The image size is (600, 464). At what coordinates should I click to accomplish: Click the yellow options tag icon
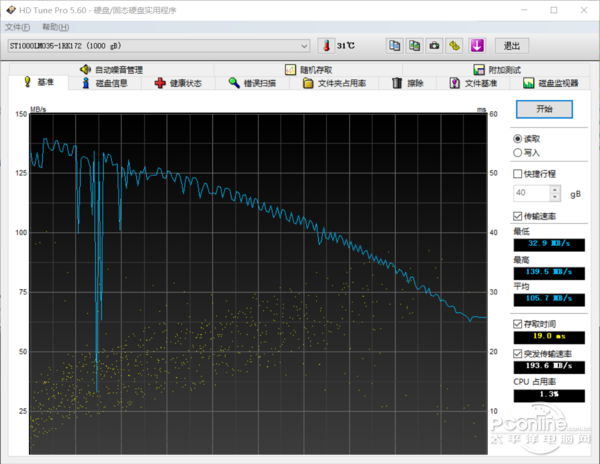click(455, 46)
